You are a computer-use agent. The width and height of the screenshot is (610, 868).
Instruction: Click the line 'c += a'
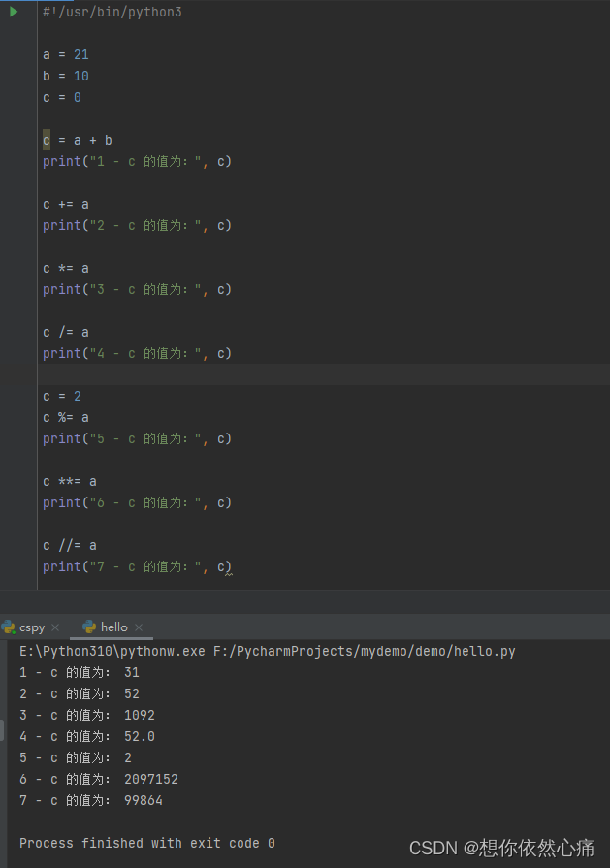[66, 205]
